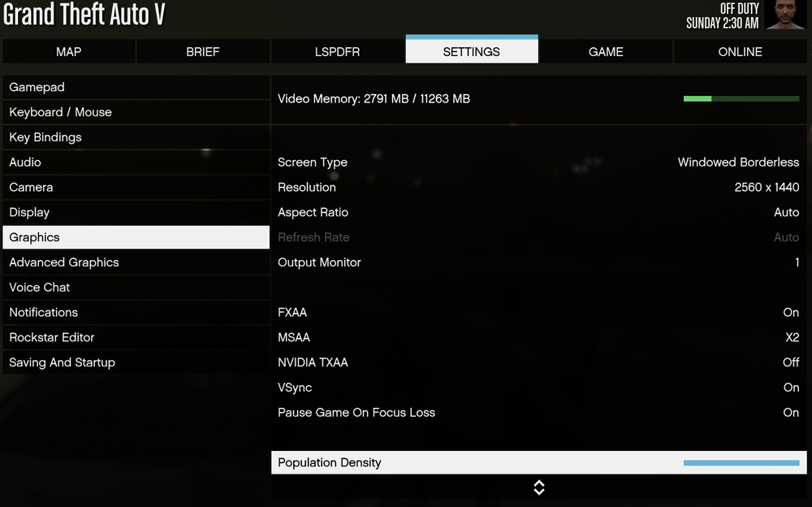
Task: Open Camera settings category
Action: pos(136,187)
